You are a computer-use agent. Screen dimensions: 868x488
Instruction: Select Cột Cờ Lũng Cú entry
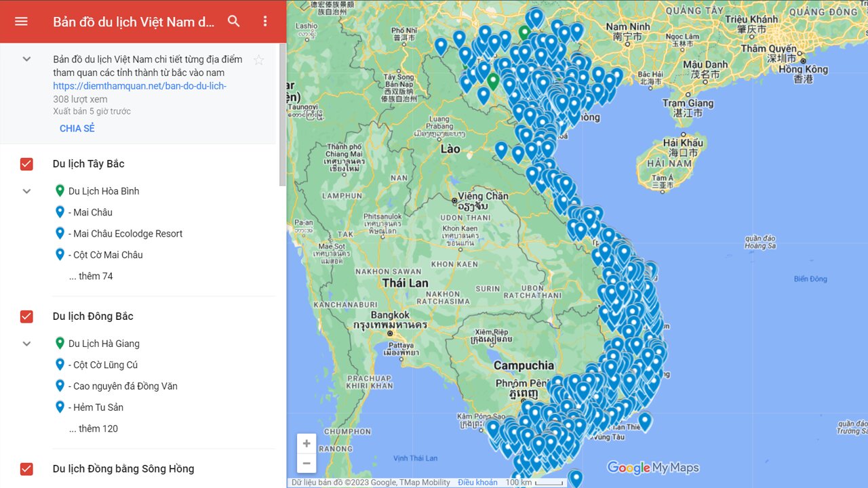coord(103,365)
